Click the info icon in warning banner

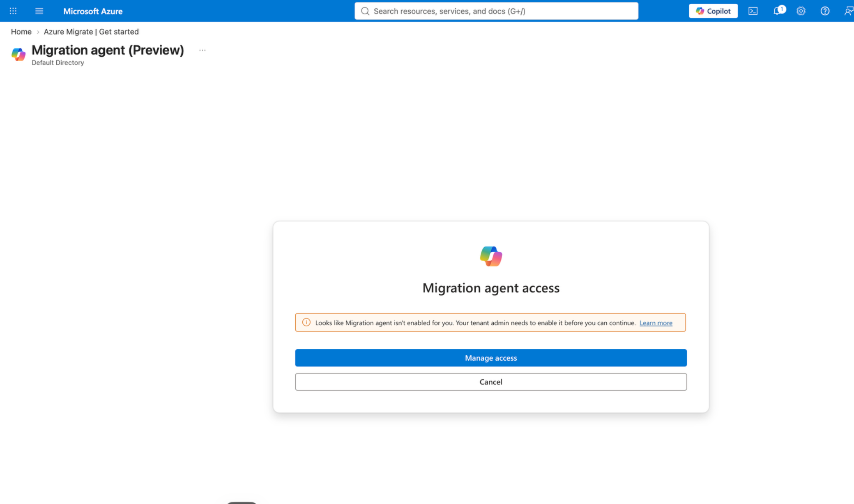[306, 322]
